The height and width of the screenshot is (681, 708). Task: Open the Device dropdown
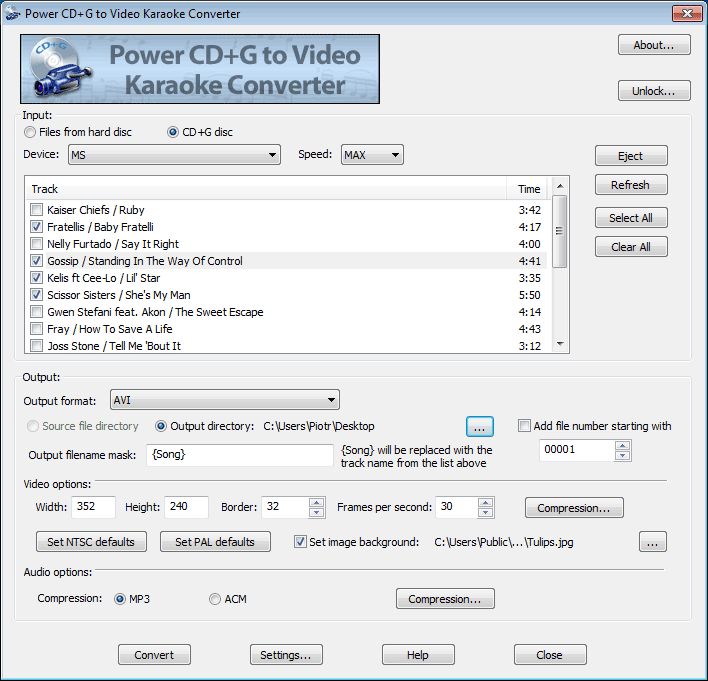coord(174,155)
